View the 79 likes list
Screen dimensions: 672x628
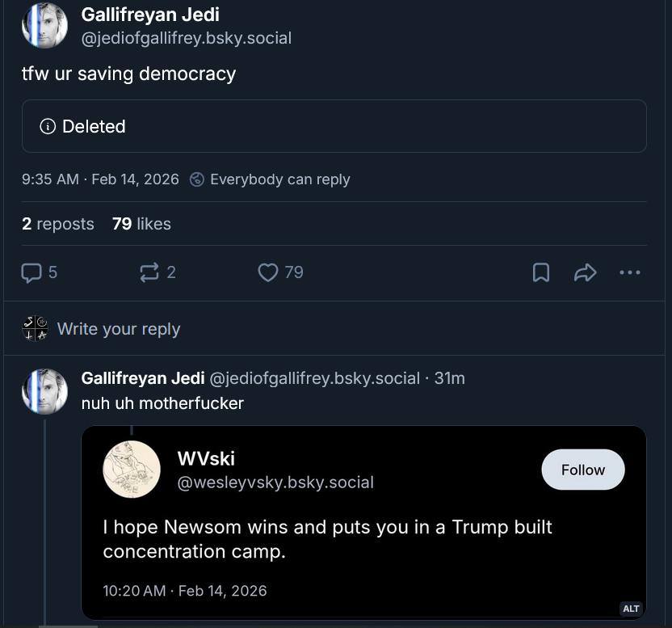141,224
